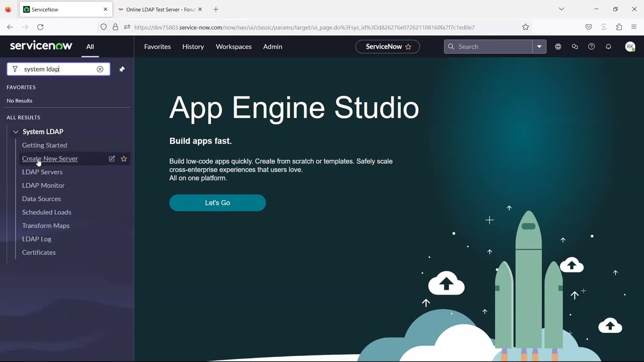Image resolution: width=644 pixels, height=362 pixels.
Task: Open the Favorites menu
Action: (x=157, y=47)
